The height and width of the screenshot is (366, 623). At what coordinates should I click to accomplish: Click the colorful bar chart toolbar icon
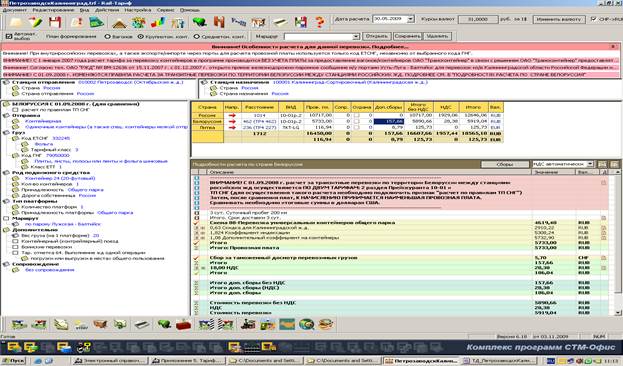(158, 22)
